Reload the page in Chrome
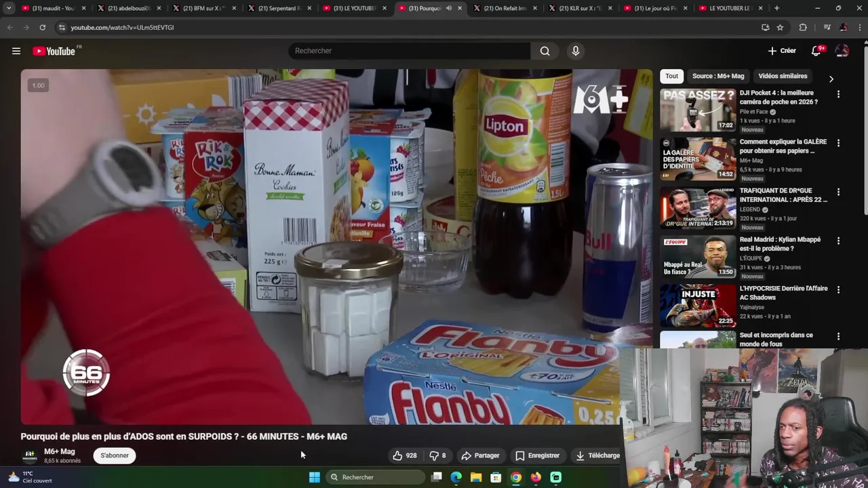Image resolution: width=868 pixels, height=488 pixels. [42, 27]
